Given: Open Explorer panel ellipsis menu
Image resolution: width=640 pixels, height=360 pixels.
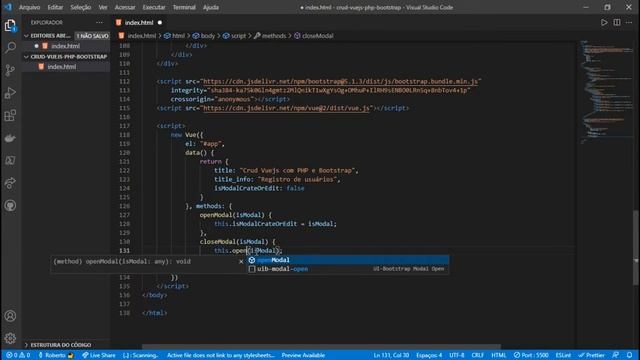Looking at the screenshot, I should 99,22.
